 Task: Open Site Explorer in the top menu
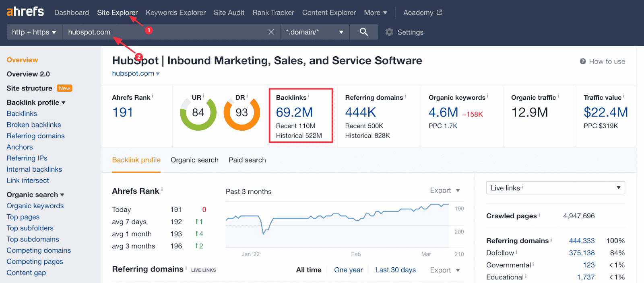(118, 12)
